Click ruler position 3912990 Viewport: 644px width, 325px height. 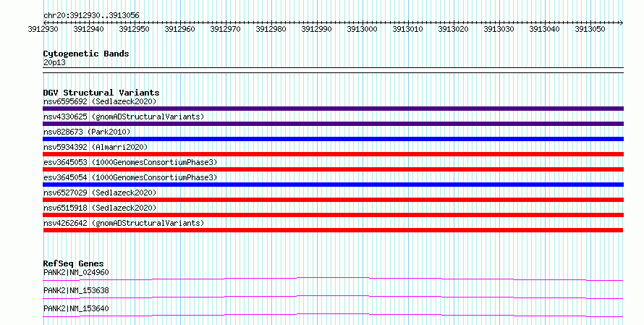coord(317,29)
